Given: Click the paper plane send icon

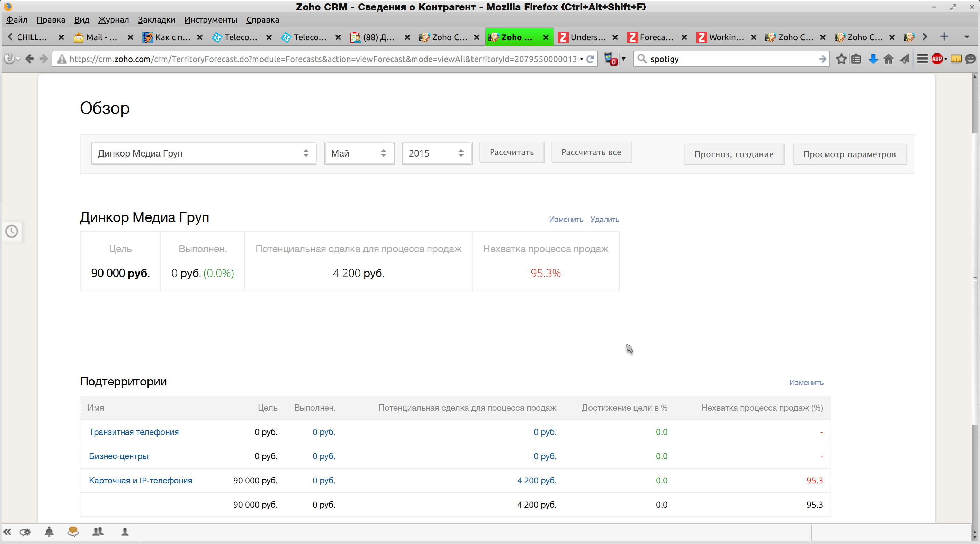Looking at the screenshot, I should (905, 59).
